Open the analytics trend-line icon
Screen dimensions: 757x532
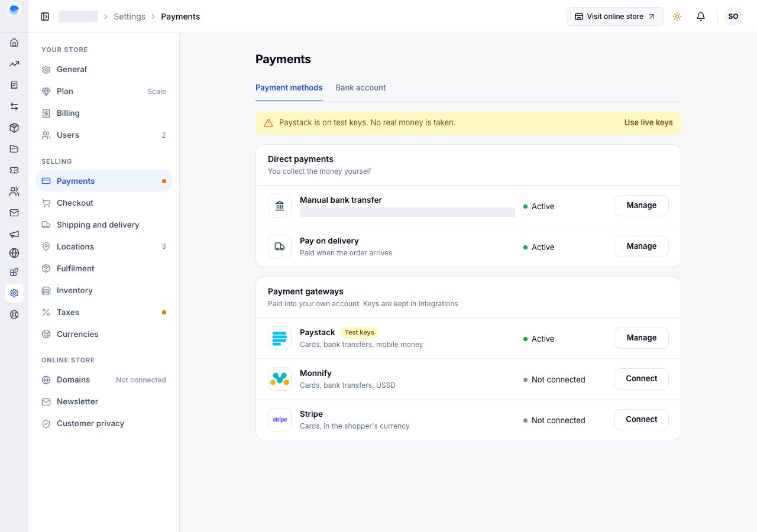click(14, 64)
